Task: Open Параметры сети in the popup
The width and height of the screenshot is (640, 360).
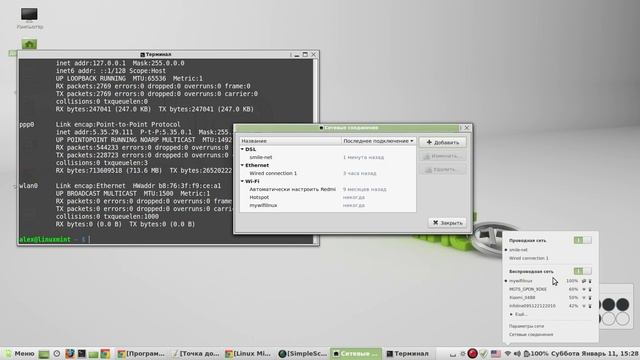Action: pyautogui.click(x=526, y=326)
